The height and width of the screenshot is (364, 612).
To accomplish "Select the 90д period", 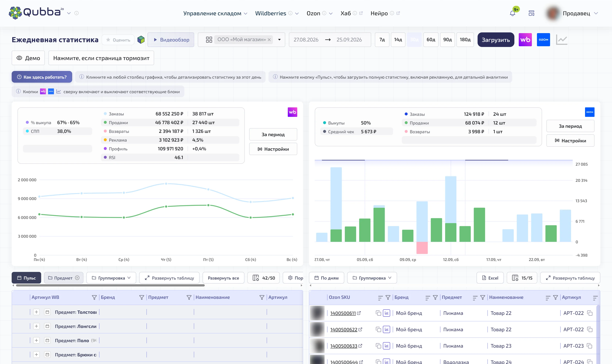I will pos(447,40).
